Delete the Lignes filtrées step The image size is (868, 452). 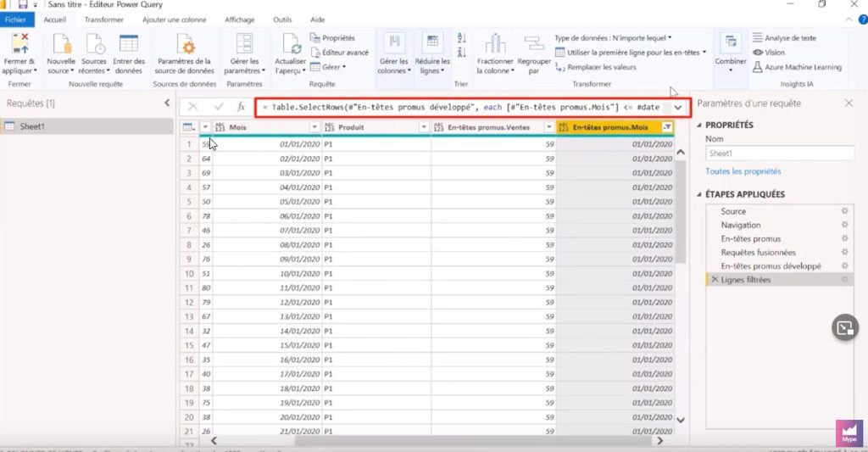(x=715, y=280)
